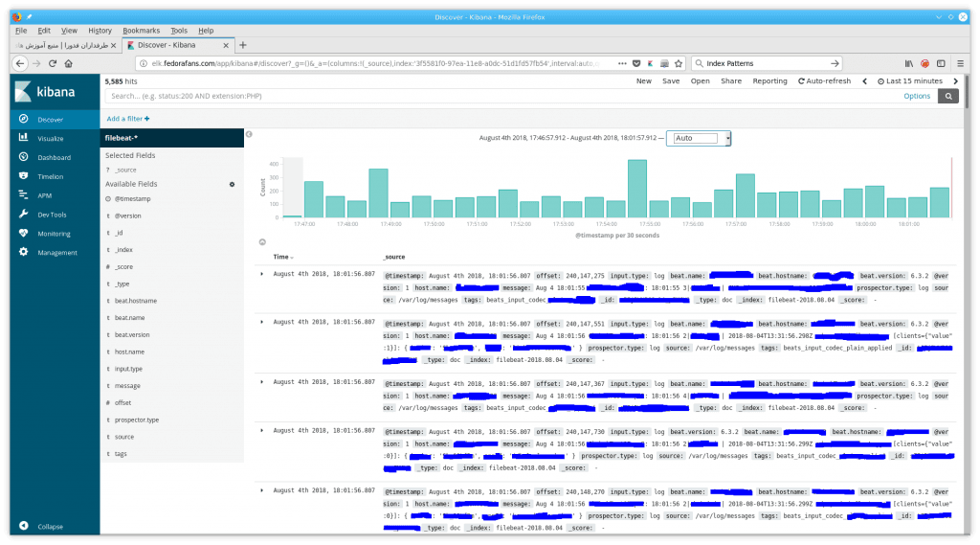980x545 pixels.
Task: Open Dev Tools wrench icon
Action: point(23,215)
